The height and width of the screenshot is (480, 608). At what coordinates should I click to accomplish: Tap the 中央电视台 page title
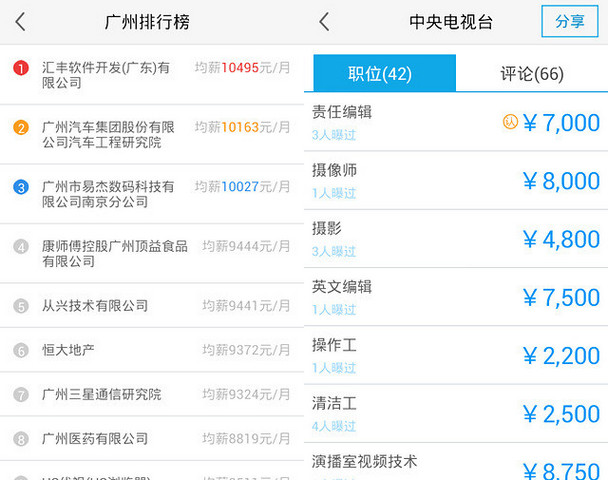click(x=451, y=22)
